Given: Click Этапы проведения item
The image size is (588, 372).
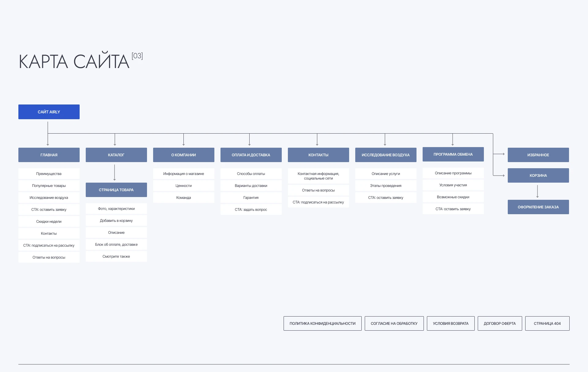Looking at the screenshot, I should pos(386,185).
